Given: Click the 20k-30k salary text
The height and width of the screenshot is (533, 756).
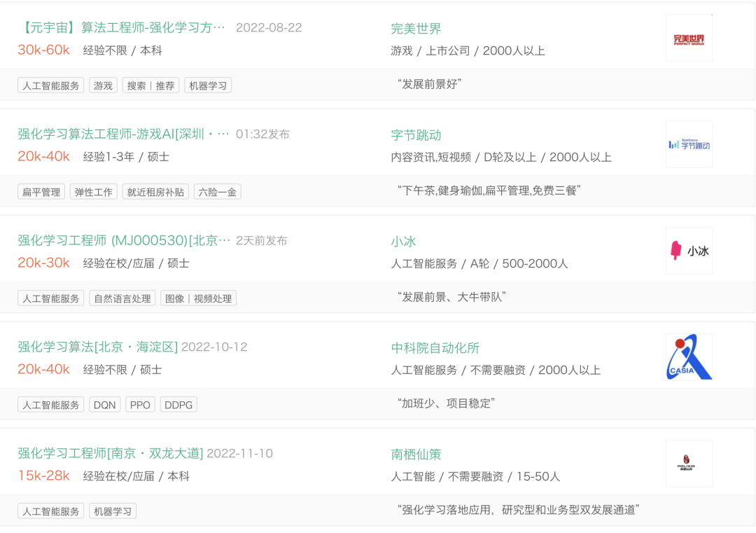Looking at the screenshot, I should click(x=44, y=263).
